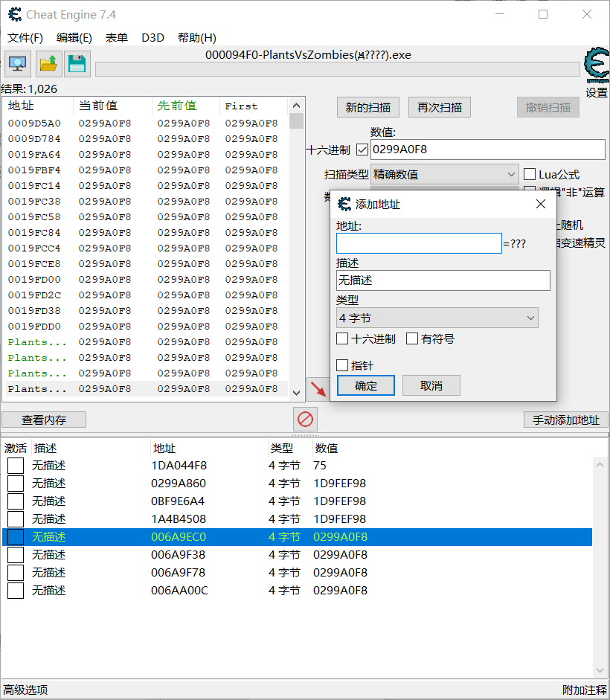The image size is (610, 700).
Task: Open the D3D menu
Action: pyautogui.click(x=152, y=38)
